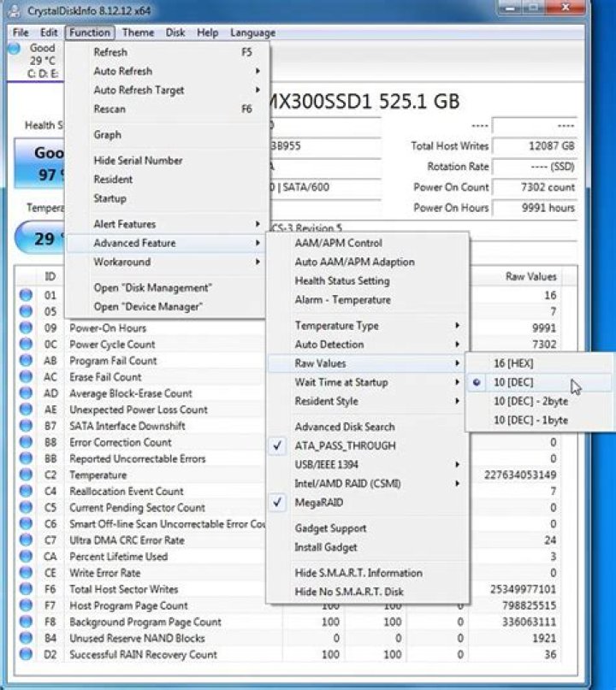The image size is (616, 690).
Task: Click the Install Gadget entry
Action: (368, 547)
